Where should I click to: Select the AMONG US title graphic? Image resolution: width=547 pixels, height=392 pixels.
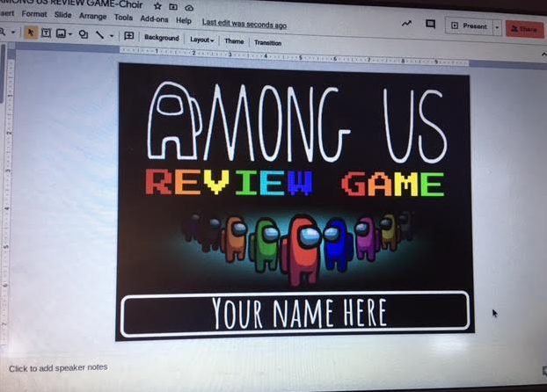[x=297, y=122]
